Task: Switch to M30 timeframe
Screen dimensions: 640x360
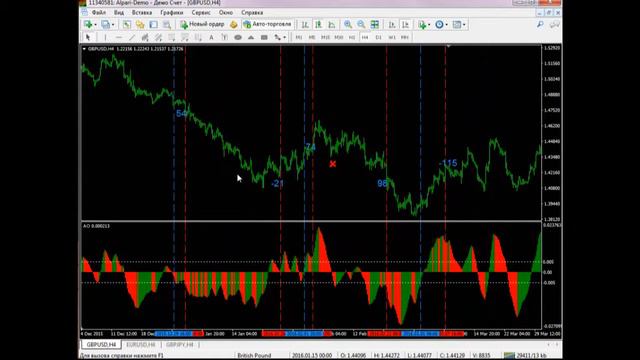Action: (x=339, y=37)
